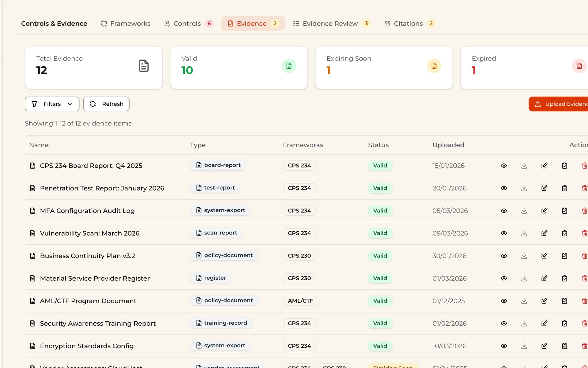
Task: Click the Status column header
Action: coord(378,145)
